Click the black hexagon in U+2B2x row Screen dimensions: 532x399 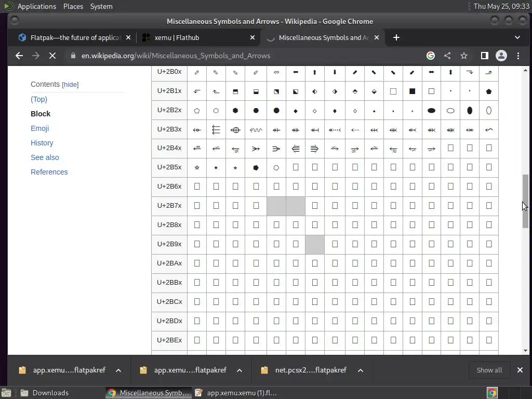pyautogui.click(x=235, y=111)
